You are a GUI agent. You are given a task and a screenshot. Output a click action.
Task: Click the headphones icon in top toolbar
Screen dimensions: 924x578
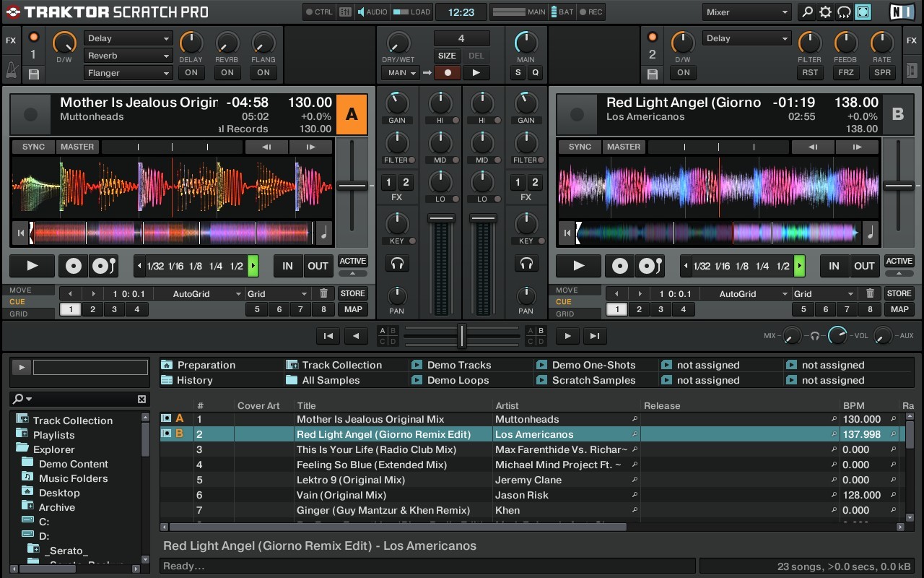[844, 12]
